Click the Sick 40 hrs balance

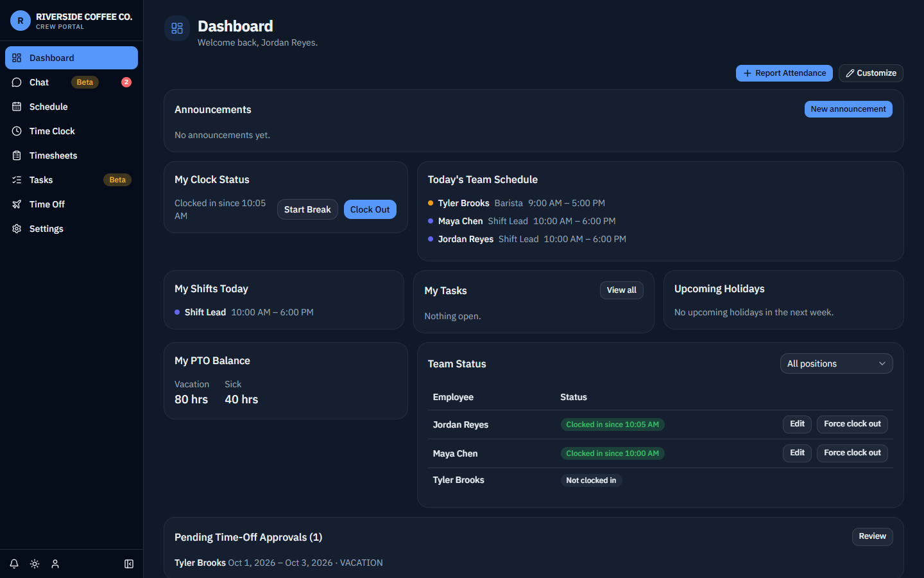(241, 392)
